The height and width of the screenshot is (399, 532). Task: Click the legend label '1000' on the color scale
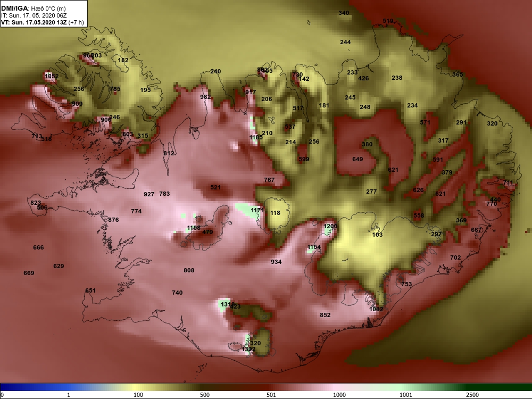click(339, 395)
